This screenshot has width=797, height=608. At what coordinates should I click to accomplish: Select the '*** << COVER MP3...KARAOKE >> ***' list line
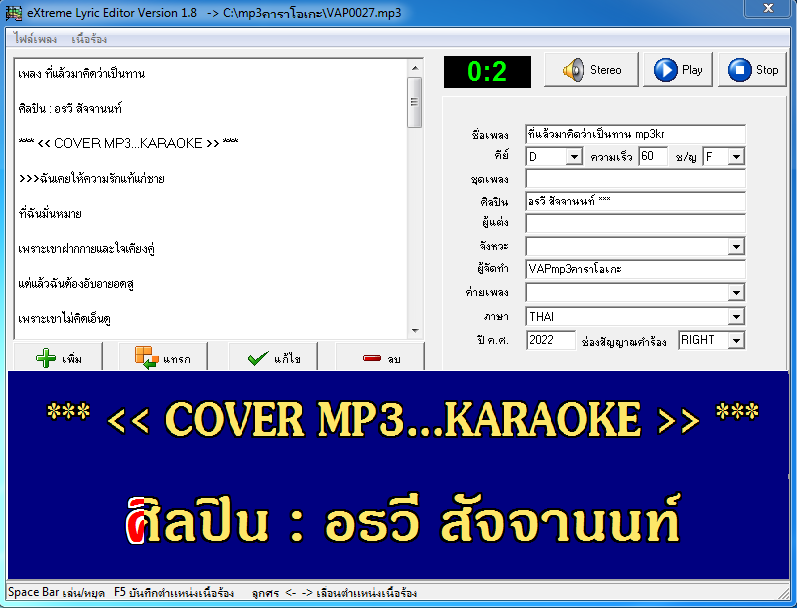[128, 143]
